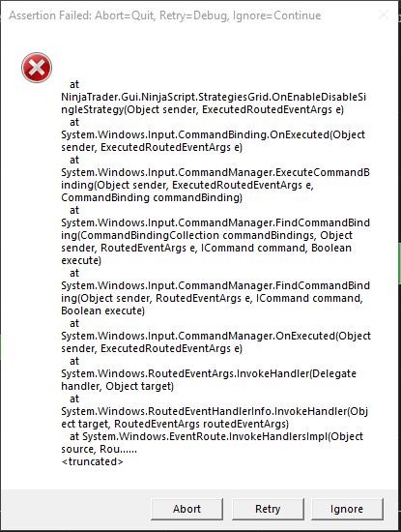
Task: Click the Assertion Failed title bar text
Action: (x=164, y=15)
